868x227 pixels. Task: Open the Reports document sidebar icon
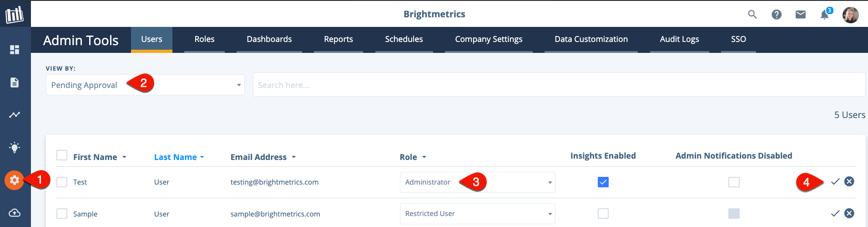tap(15, 83)
